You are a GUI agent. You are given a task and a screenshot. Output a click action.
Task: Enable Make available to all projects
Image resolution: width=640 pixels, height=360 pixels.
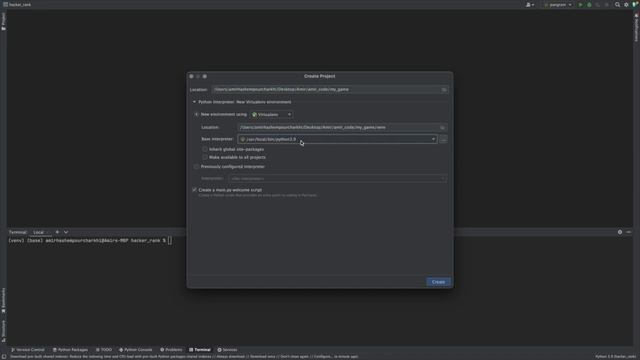pyautogui.click(x=205, y=157)
